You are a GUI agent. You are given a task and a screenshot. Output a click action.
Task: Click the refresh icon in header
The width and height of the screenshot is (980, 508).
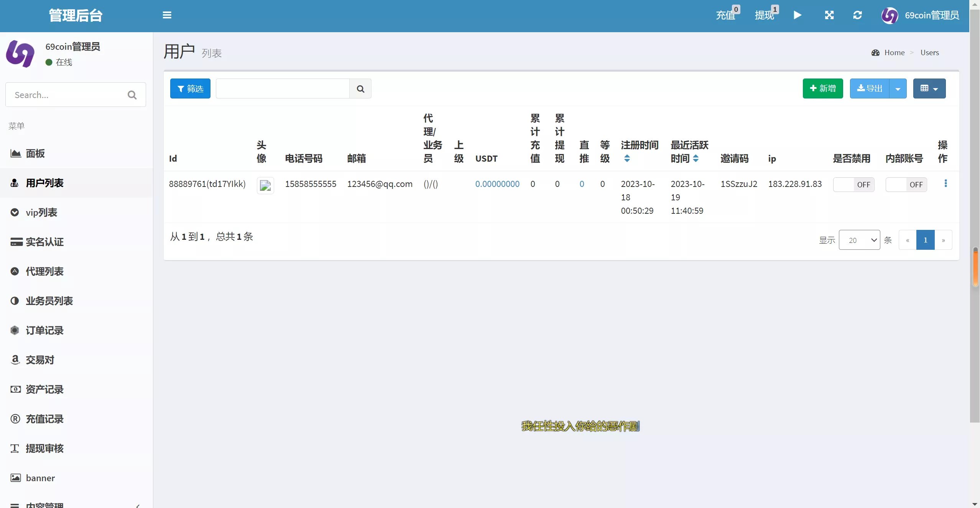pyautogui.click(x=858, y=15)
